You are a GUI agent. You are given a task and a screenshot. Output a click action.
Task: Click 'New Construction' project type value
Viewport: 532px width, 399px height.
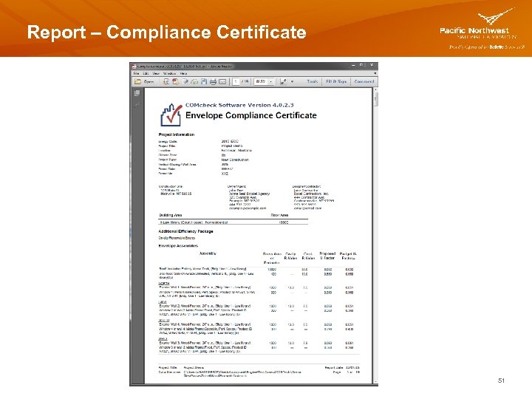click(x=235, y=160)
